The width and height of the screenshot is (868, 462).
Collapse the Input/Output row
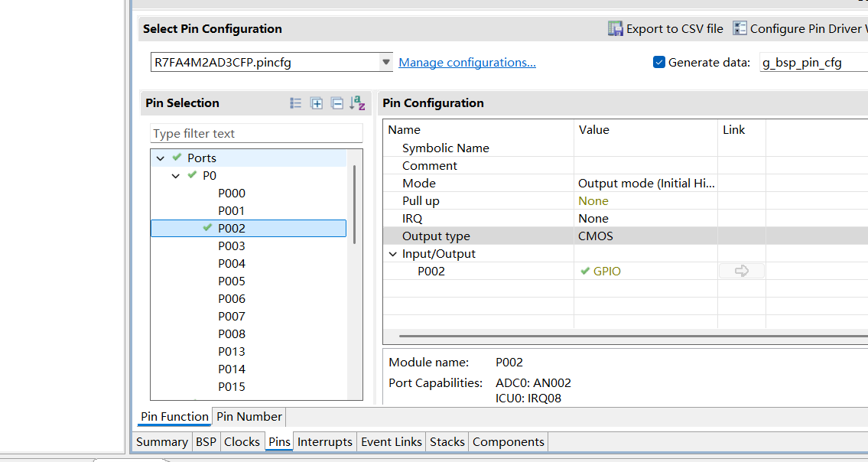click(x=393, y=254)
